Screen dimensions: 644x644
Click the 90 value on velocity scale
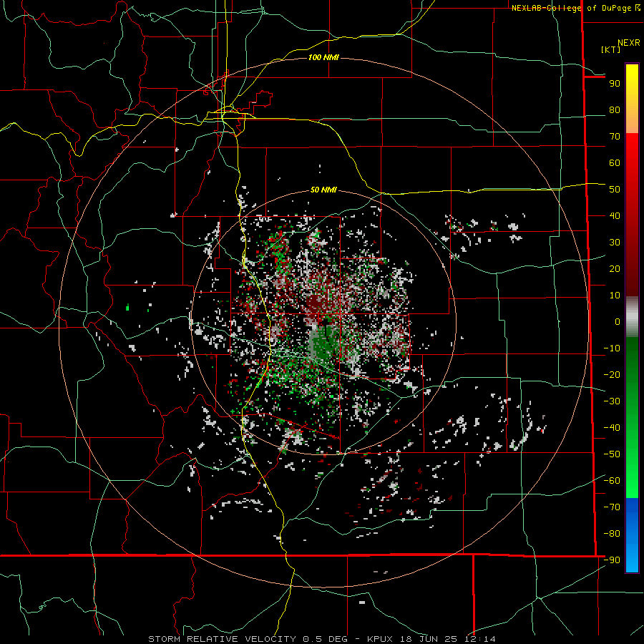tap(615, 84)
